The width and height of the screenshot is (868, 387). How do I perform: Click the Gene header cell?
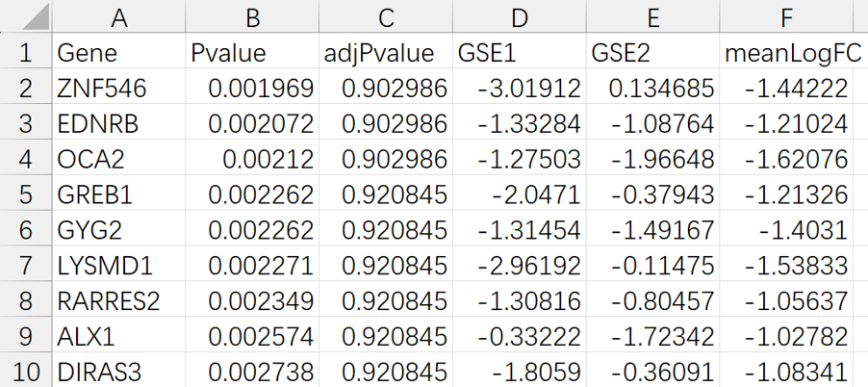click(119, 52)
